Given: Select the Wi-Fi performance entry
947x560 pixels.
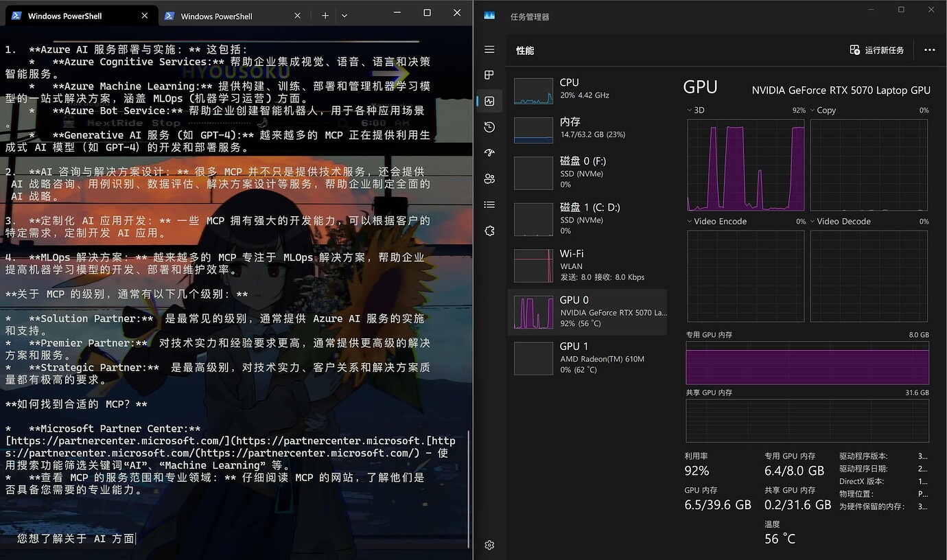Looking at the screenshot, I should [x=587, y=265].
